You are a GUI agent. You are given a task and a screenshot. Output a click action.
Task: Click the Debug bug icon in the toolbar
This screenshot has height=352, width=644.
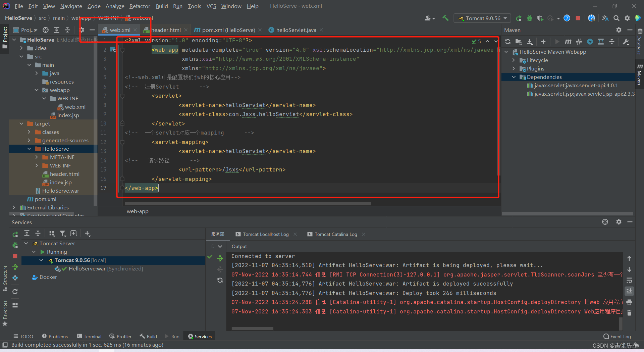(530, 18)
